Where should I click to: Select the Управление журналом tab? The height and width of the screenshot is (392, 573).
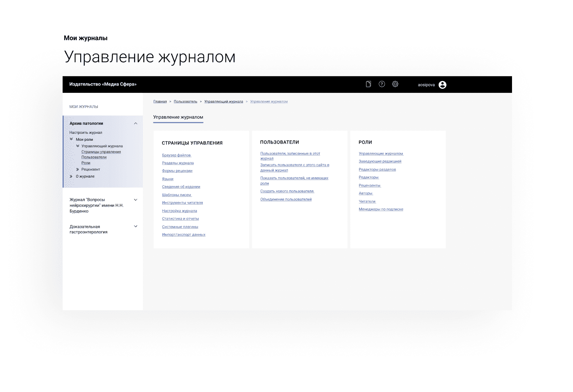coord(178,117)
